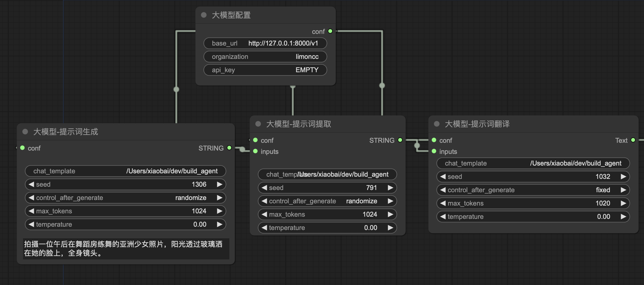Collapse the 大模型-提示词生成 node via its dot

click(x=25, y=132)
